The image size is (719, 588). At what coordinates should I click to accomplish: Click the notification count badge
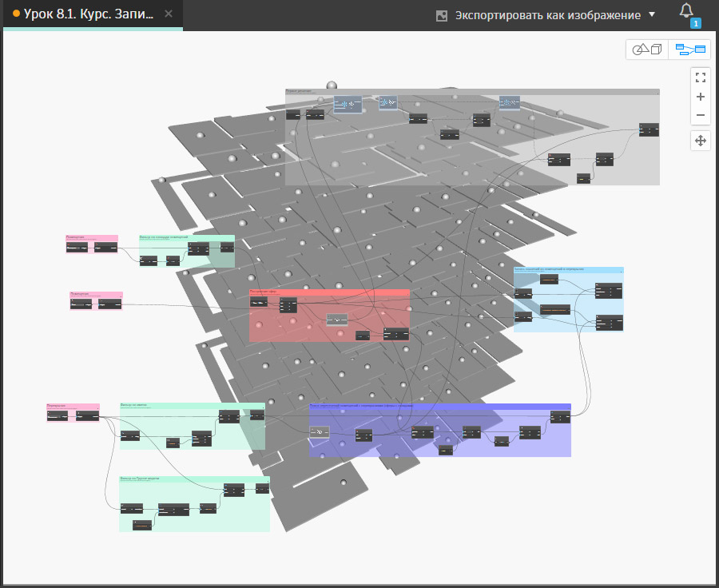695,23
